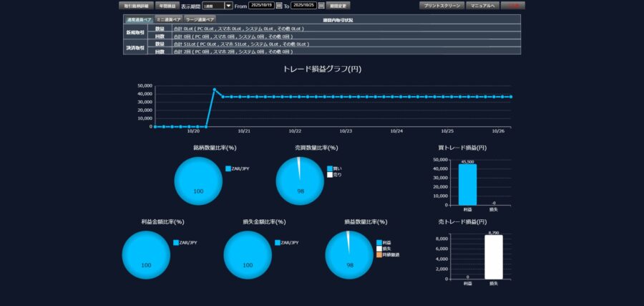
Task: Open the マニュアルへ button
Action: click(482, 6)
